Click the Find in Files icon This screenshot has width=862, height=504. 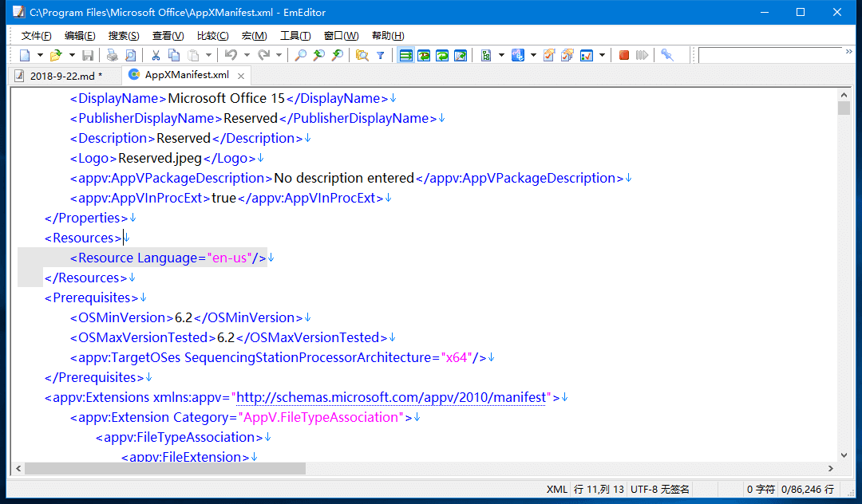362,55
